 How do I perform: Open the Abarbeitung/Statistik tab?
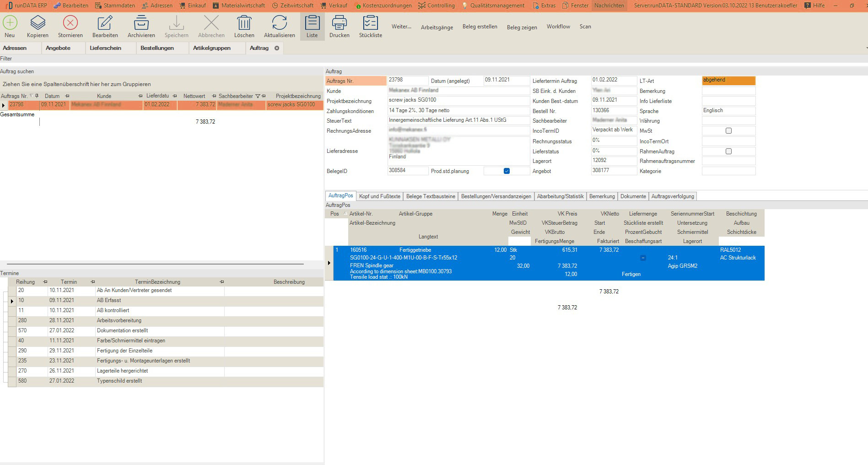coord(561,196)
